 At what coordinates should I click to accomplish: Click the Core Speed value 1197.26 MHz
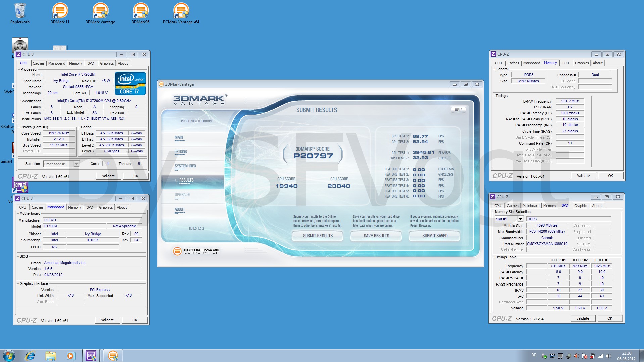pos(59,133)
